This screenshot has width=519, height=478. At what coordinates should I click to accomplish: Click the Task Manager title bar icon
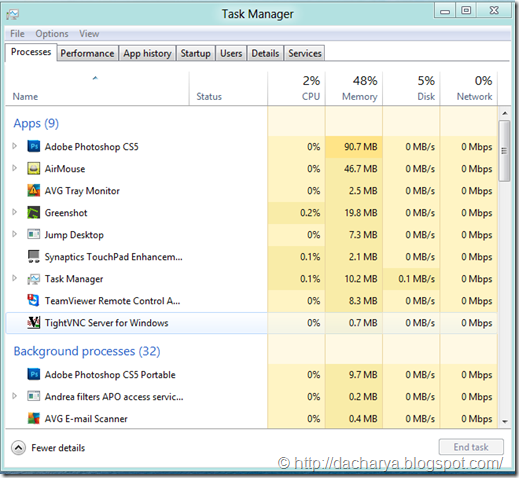(13, 14)
